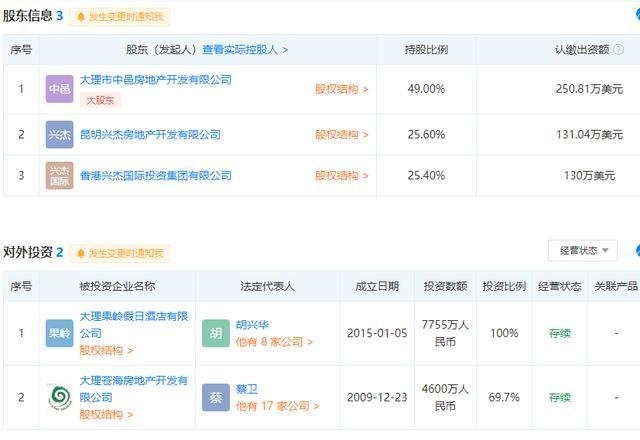This screenshot has width=640, height=440.
Task: View 股权结构 under 大理果岭假日酒店
Action: point(106,350)
